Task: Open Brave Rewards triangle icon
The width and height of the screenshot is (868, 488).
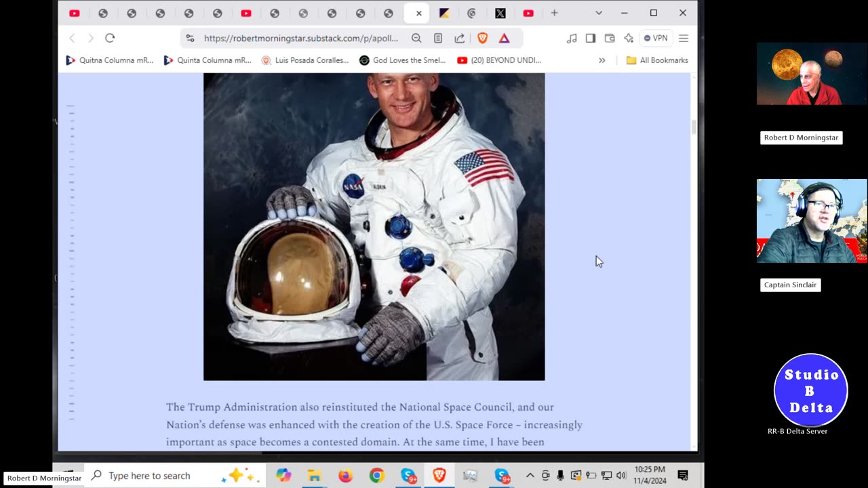Action: coord(504,38)
